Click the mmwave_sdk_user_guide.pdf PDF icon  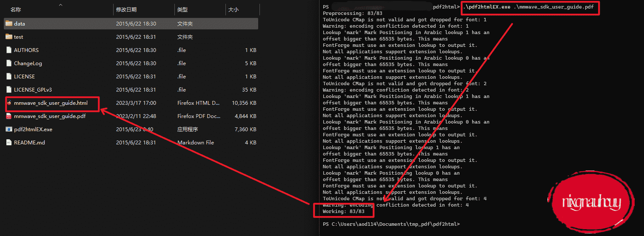(x=9, y=116)
